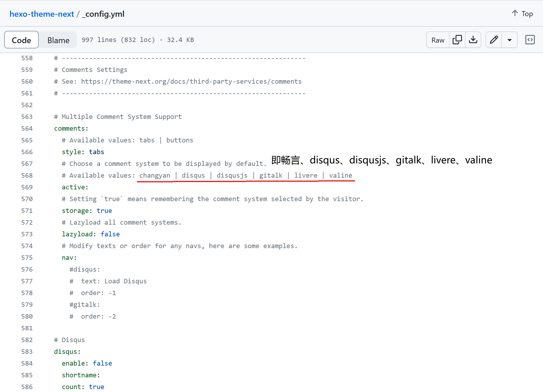Image resolution: width=543 pixels, height=392 pixels.
Task: Click 'style: tabs' line
Action: (83, 152)
